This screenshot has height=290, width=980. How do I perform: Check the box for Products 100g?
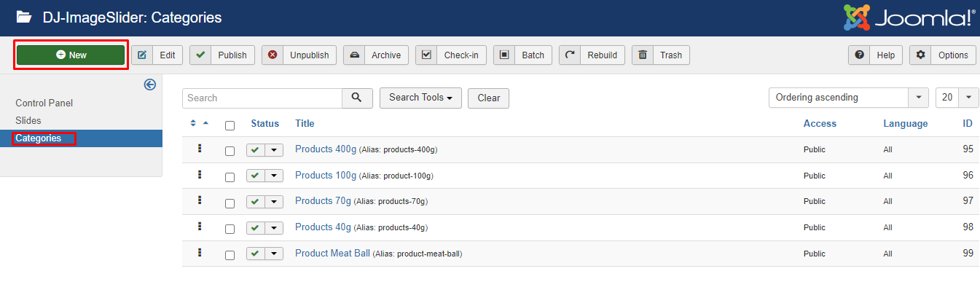coord(230,177)
